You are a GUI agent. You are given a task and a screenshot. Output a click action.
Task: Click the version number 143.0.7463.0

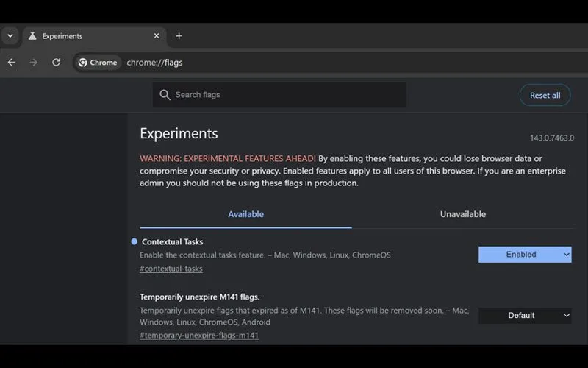click(x=551, y=138)
